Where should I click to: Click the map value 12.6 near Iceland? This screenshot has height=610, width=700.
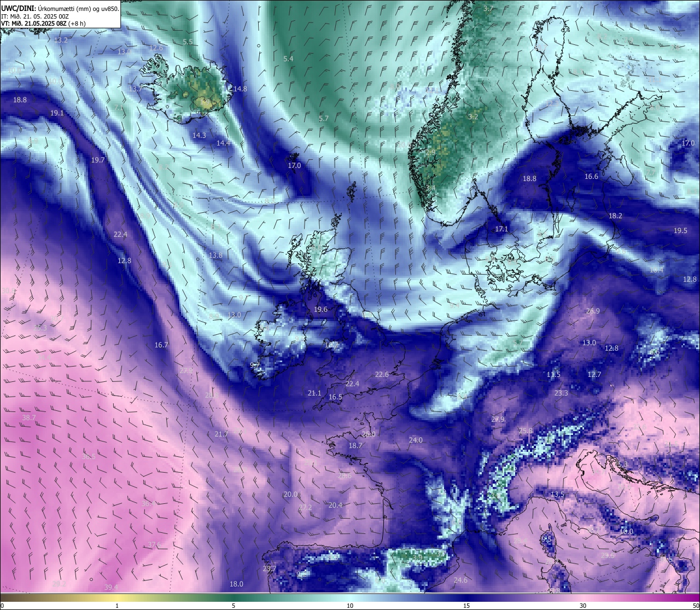click(156, 48)
